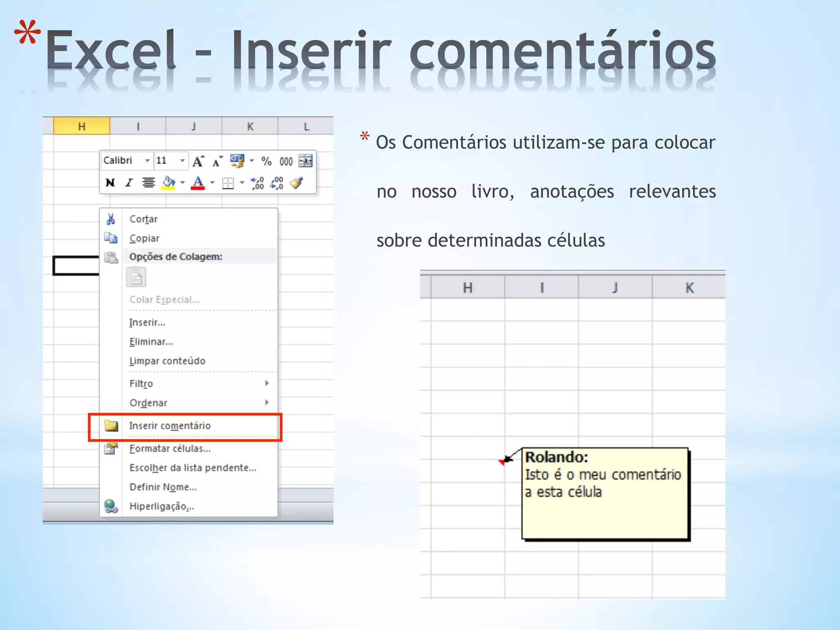
Task: Click the Borders icon in mini toolbar
Action: 228,183
